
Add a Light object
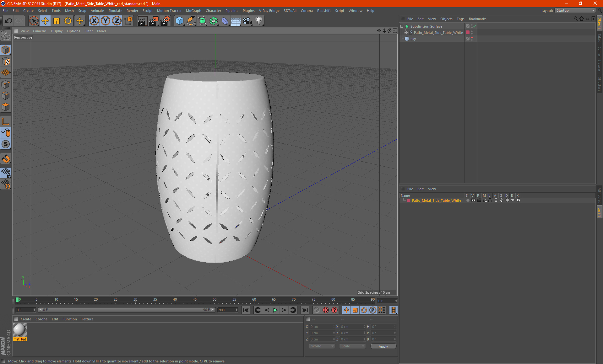tap(259, 21)
